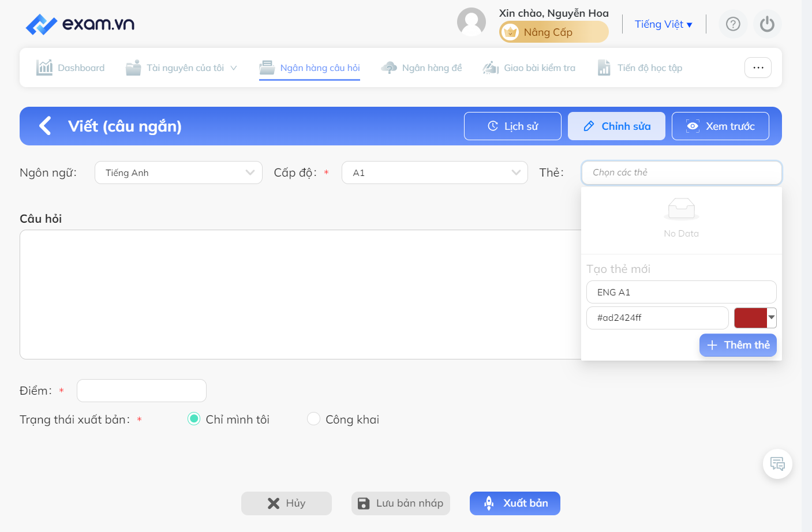Viewport: 812px width, 532px height.
Task: Click the Chỉnh sửa edit button
Action: point(616,126)
